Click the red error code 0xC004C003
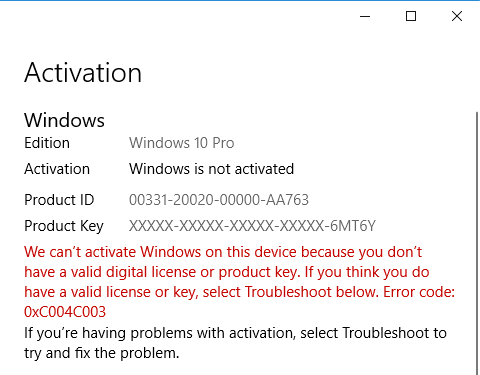The width and height of the screenshot is (480, 375). 65,312
